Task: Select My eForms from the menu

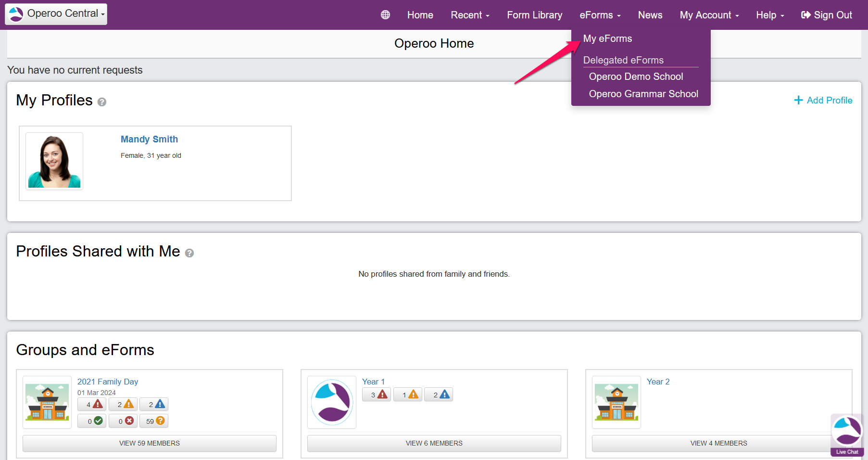Action: [x=607, y=38]
